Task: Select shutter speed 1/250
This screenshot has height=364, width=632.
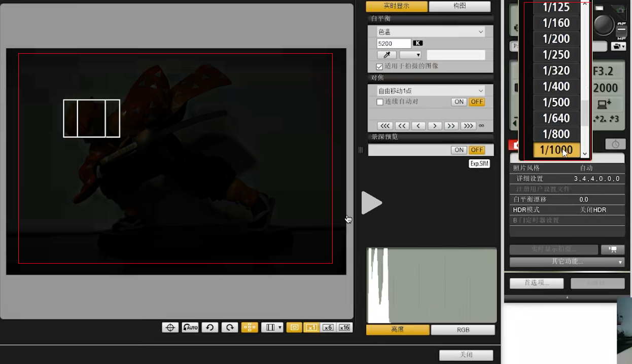Action: click(x=556, y=55)
